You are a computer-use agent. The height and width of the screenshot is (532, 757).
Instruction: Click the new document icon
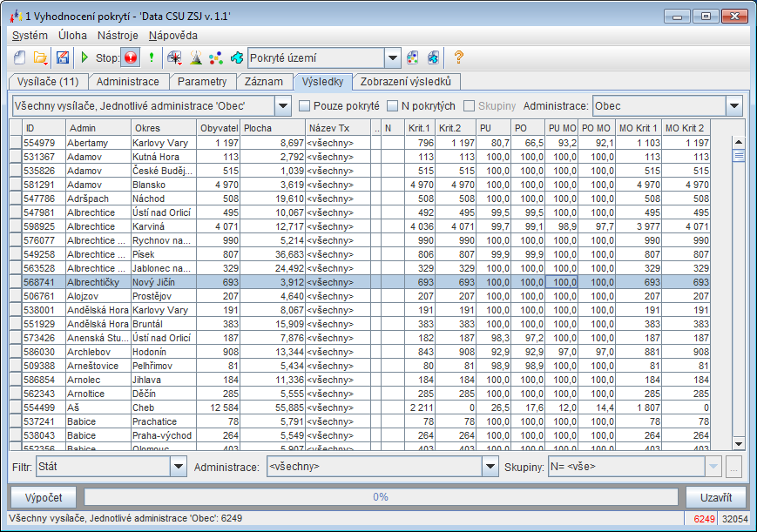(x=21, y=57)
